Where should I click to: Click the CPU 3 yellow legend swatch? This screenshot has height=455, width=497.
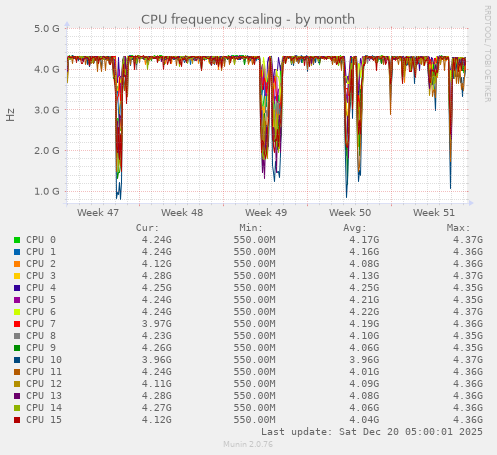coord(17,276)
